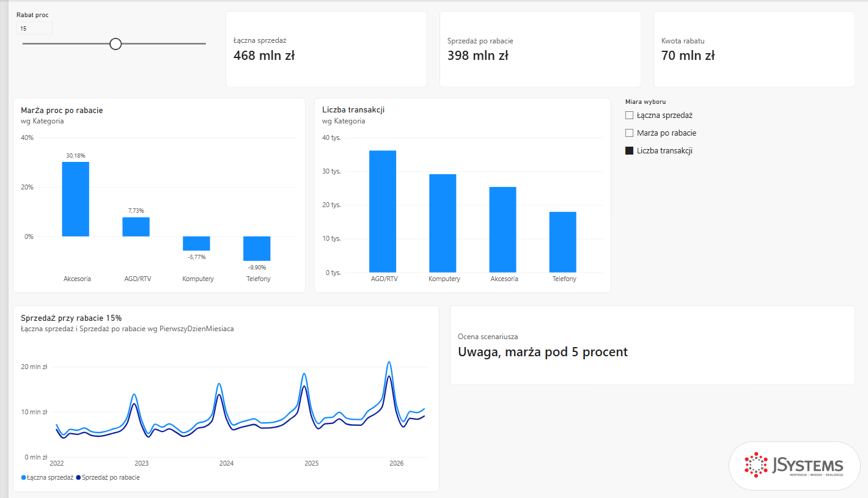Click the Ocena scenariusza label

488,337
